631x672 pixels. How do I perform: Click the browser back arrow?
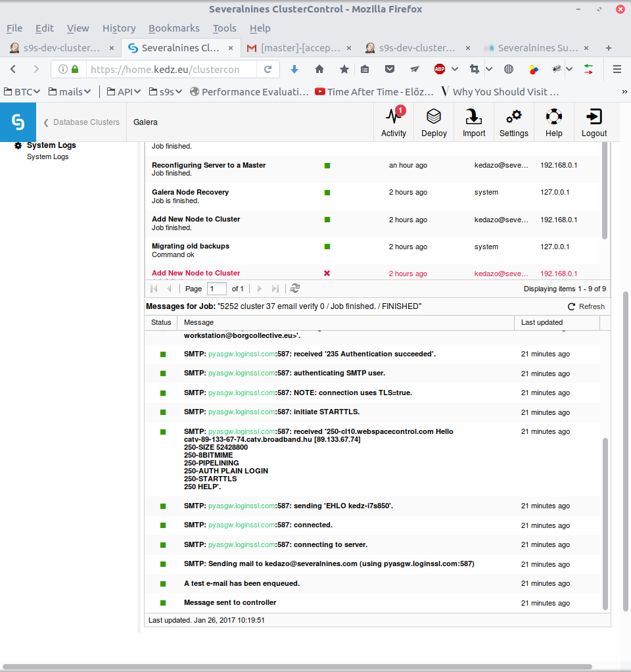click(x=13, y=69)
